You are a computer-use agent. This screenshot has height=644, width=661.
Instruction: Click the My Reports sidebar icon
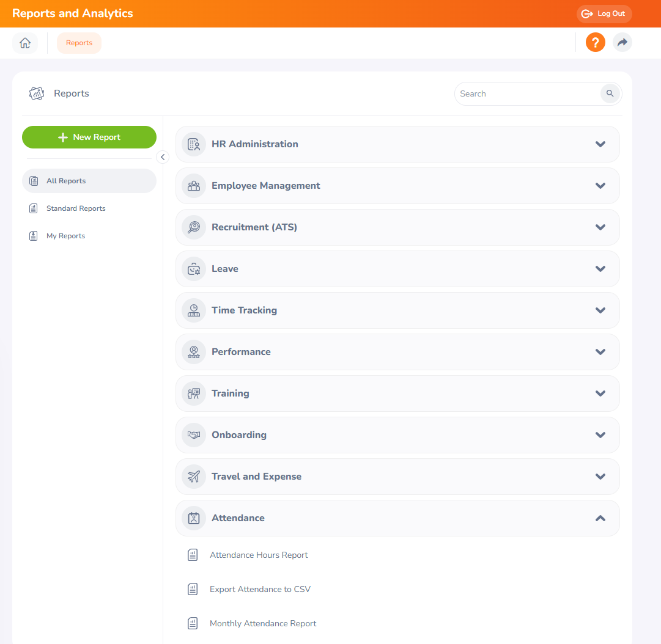click(x=34, y=236)
